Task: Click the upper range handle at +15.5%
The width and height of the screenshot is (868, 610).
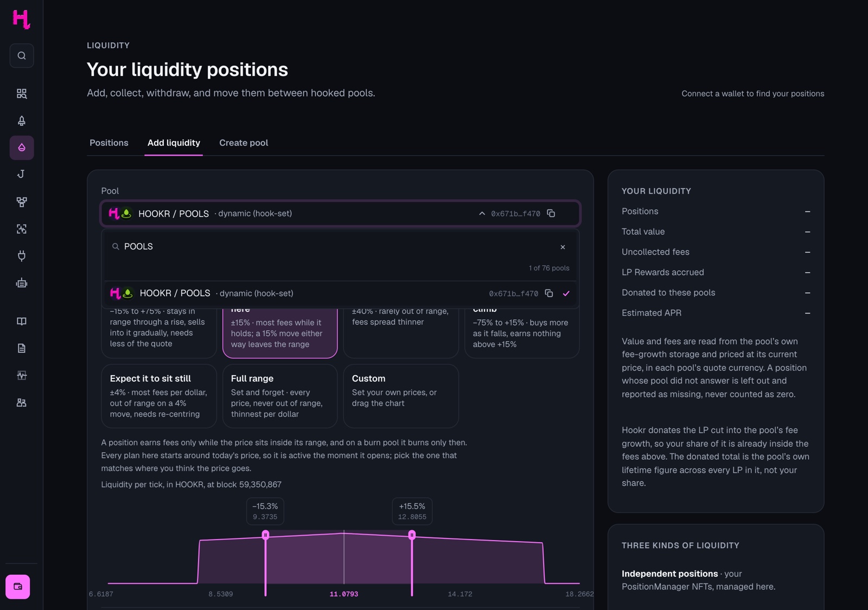Action: [x=412, y=535]
